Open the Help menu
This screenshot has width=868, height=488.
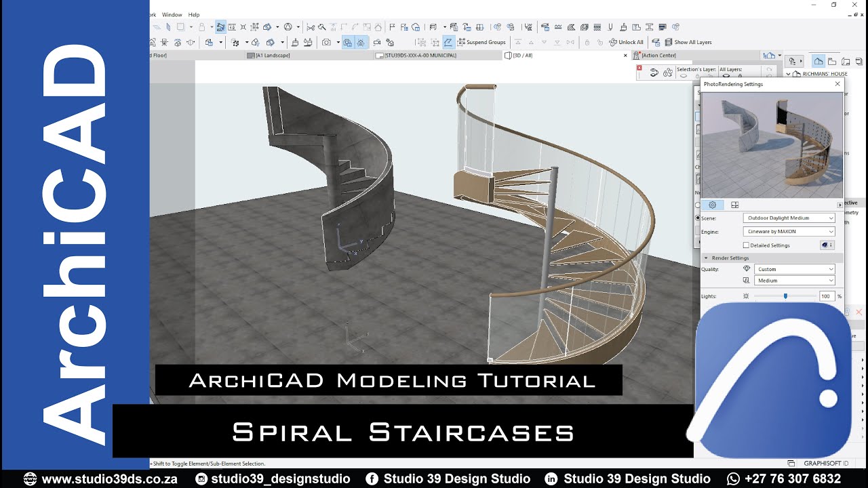point(194,15)
